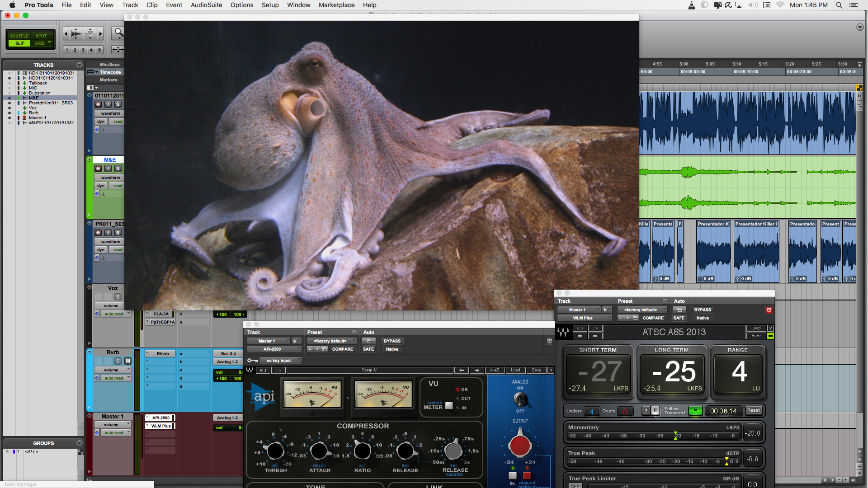Click COMPARE in WLM Plus window
The image size is (868, 488).
pos(653,318)
